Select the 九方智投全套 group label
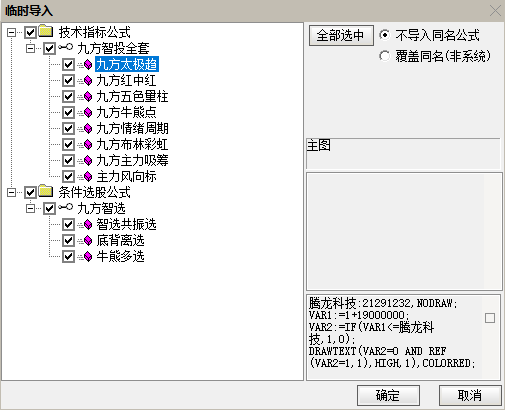505x410 pixels. (113, 48)
